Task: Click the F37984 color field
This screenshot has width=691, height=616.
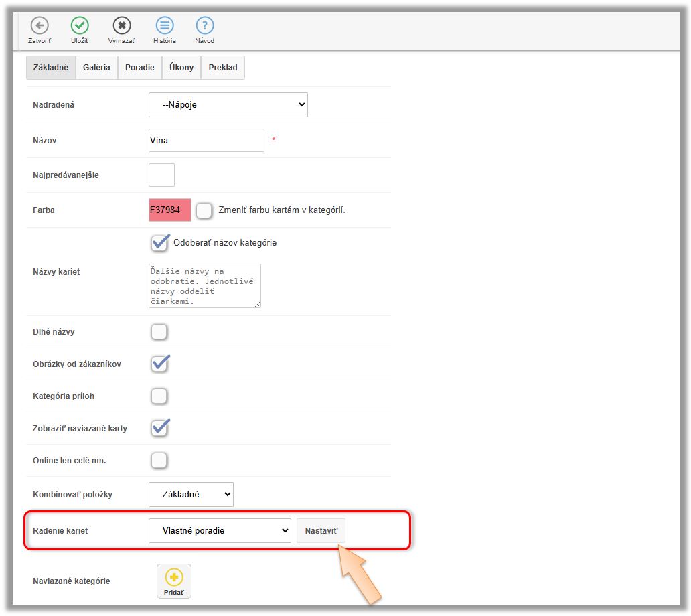Action: [x=169, y=210]
